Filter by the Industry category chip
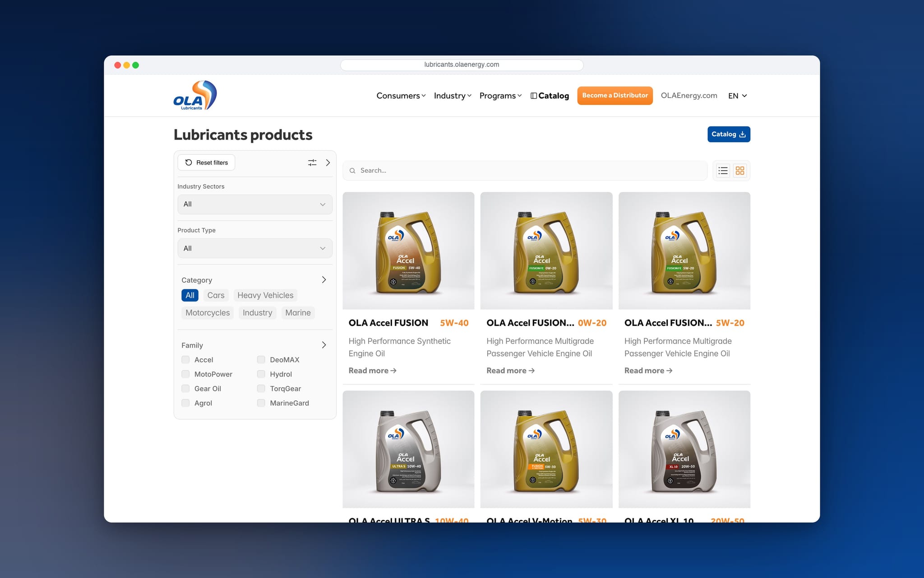 pyautogui.click(x=257, y=313)
